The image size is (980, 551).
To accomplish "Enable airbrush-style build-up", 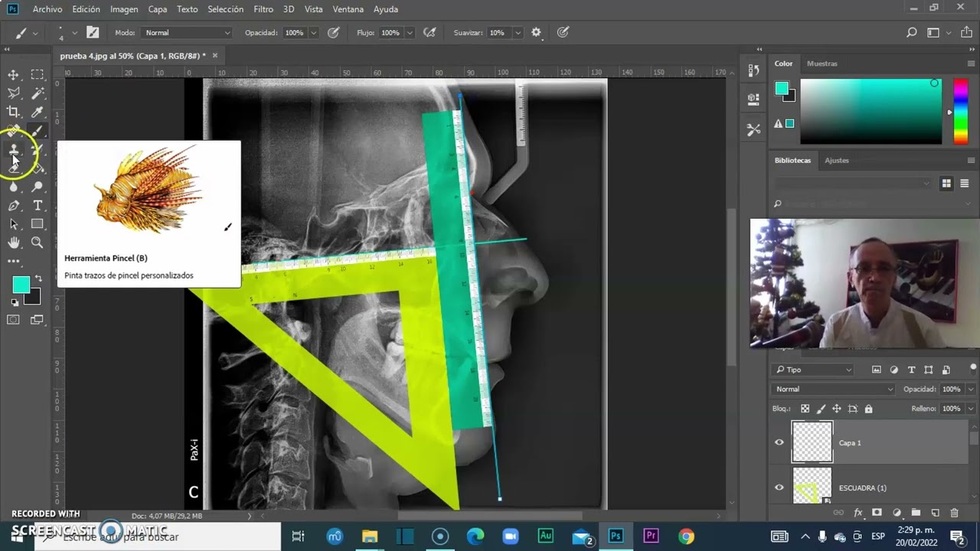I will click(x=430, y=32).
